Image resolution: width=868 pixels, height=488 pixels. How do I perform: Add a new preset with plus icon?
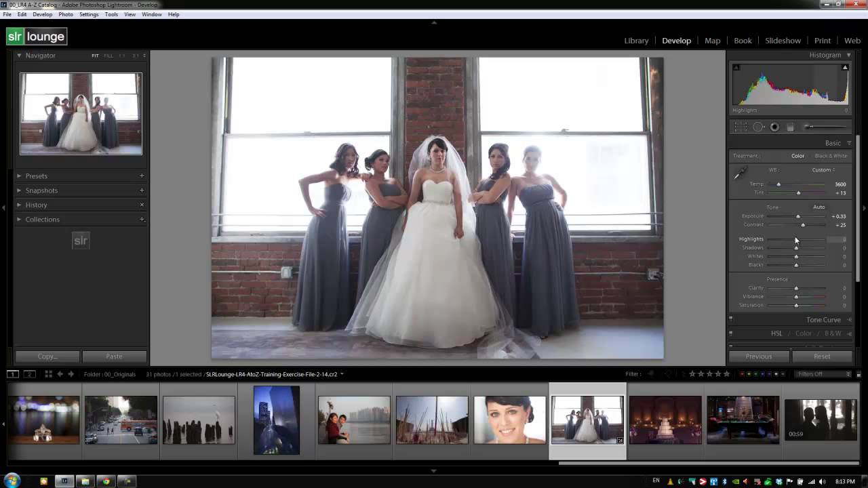(142, 176)
